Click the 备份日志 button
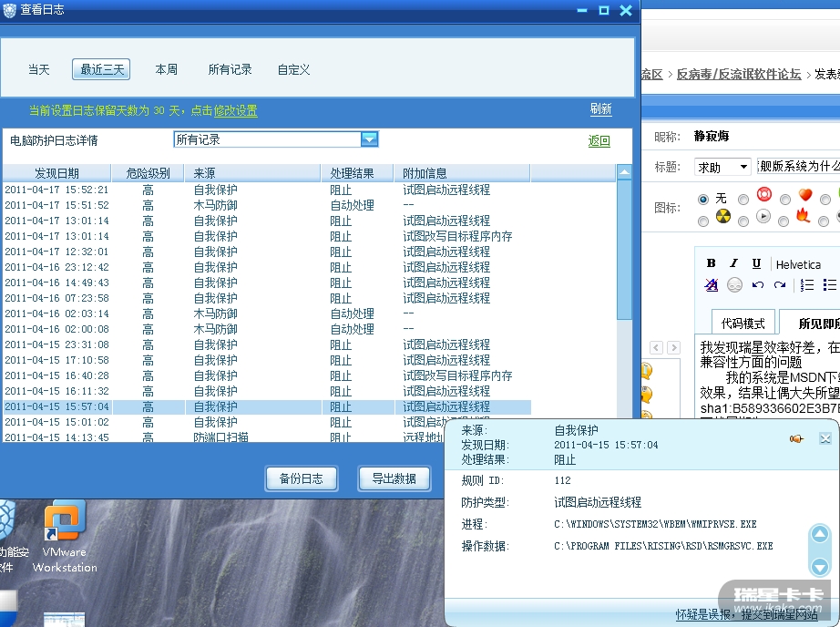This screenshot has width=840, height=627. pyautogui.click(x=302, y=478)
